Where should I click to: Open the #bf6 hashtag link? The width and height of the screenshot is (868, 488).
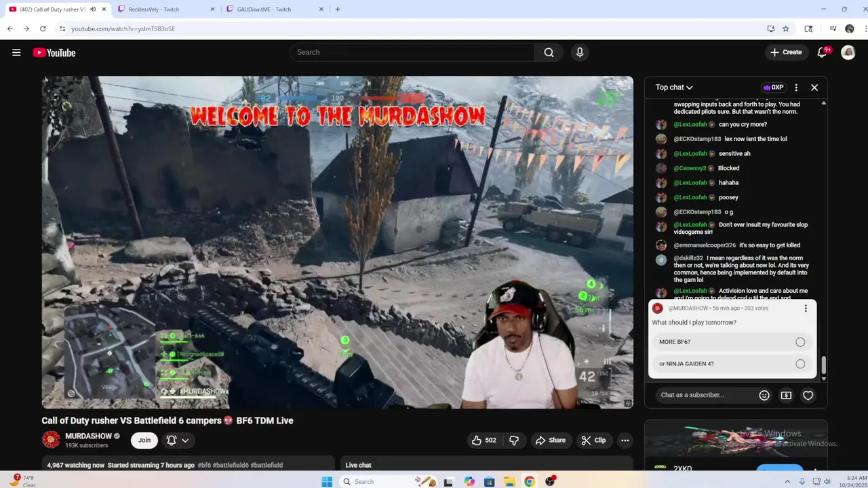point(204,465)
